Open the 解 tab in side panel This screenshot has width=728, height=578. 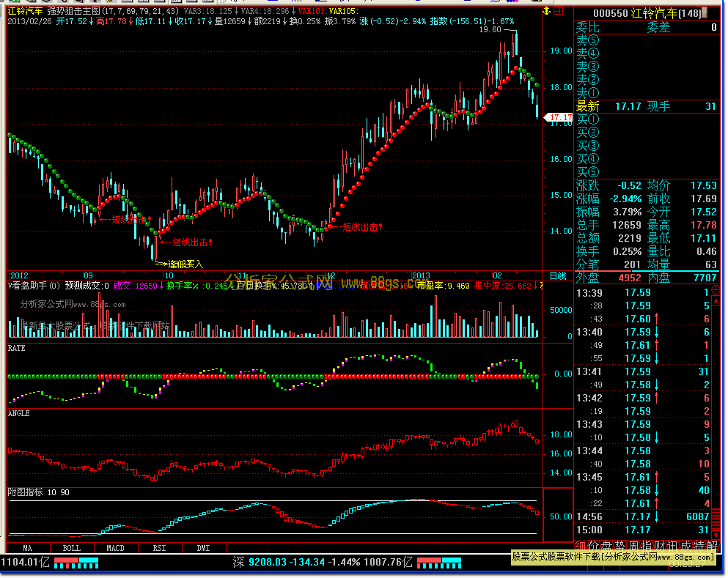(x=712, y=546)
